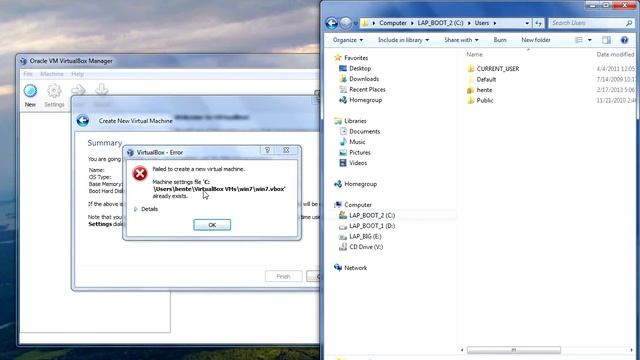Select Pictures library

[360, 153]
